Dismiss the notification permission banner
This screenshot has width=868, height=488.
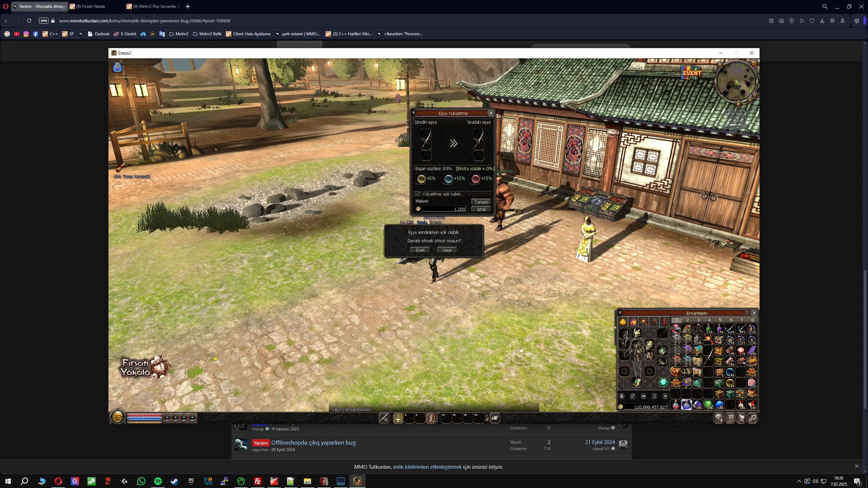point(856,466)
